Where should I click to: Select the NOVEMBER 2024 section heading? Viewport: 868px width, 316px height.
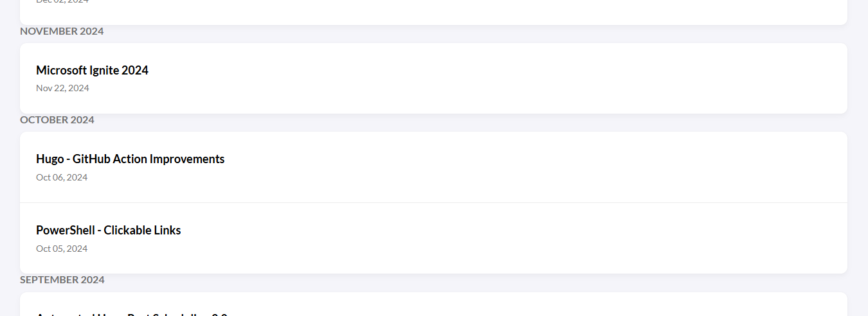click(62, 31)
